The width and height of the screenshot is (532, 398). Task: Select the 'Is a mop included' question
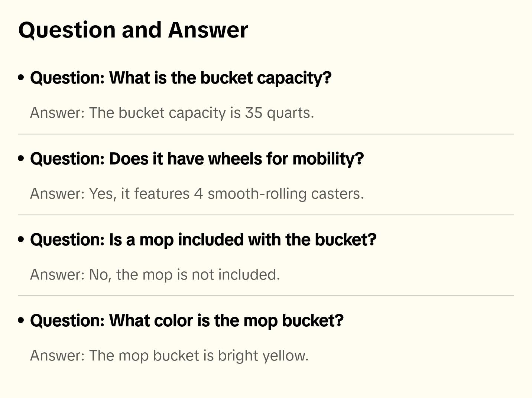pyautogui.click(x=203, y=239)
